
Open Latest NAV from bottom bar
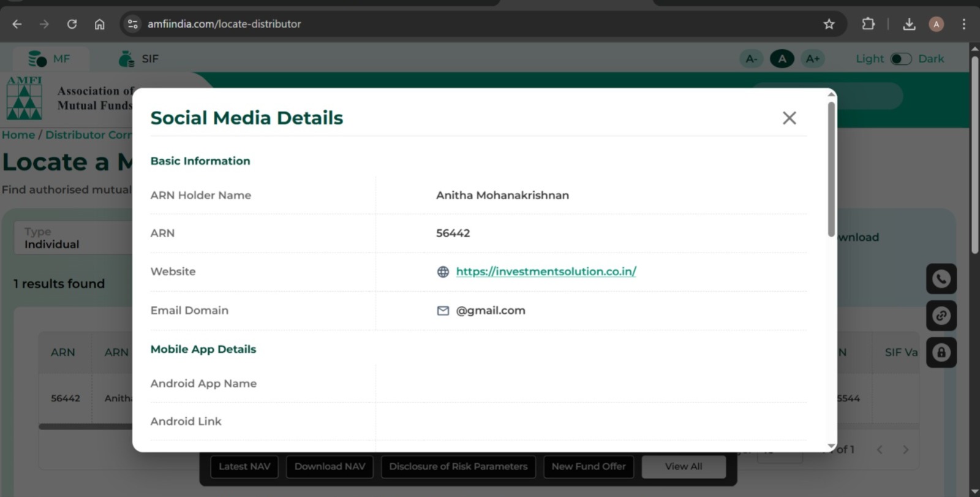click(x=244, y=466)
